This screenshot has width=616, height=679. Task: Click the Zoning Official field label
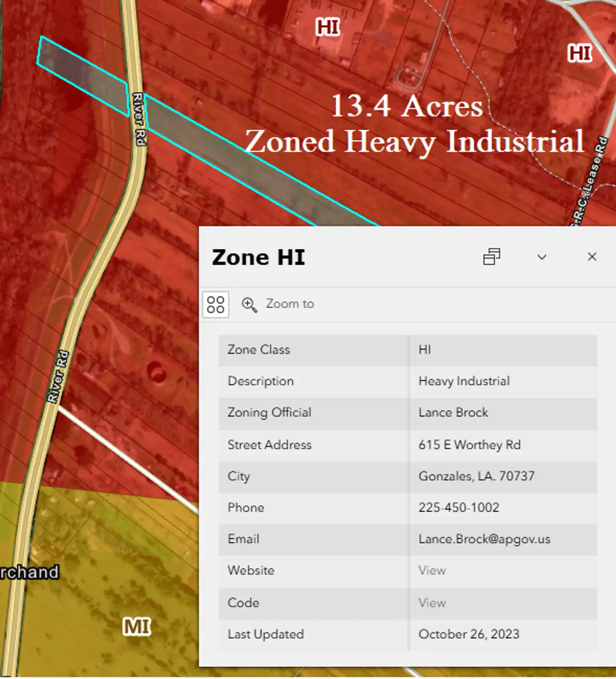[269, 412]
